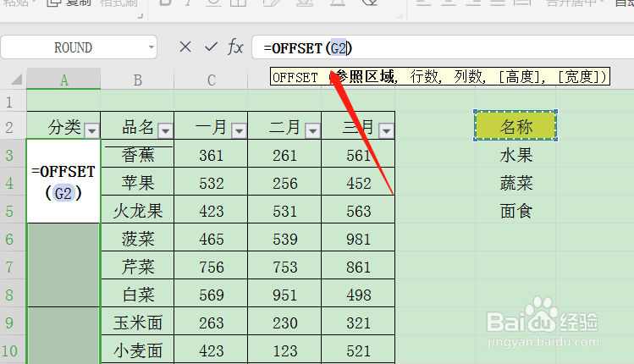Screen dimensions: 634x364
Task: Click the 小麦面 cell
Action: [137, 350]
